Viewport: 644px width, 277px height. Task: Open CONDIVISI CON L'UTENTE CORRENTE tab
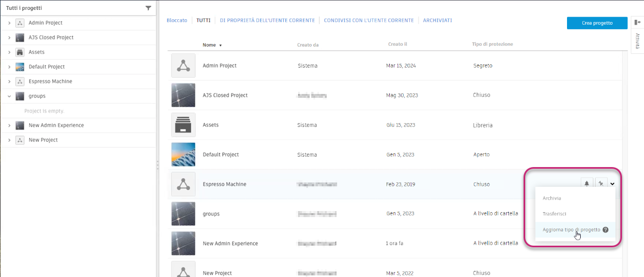[369, 20]
